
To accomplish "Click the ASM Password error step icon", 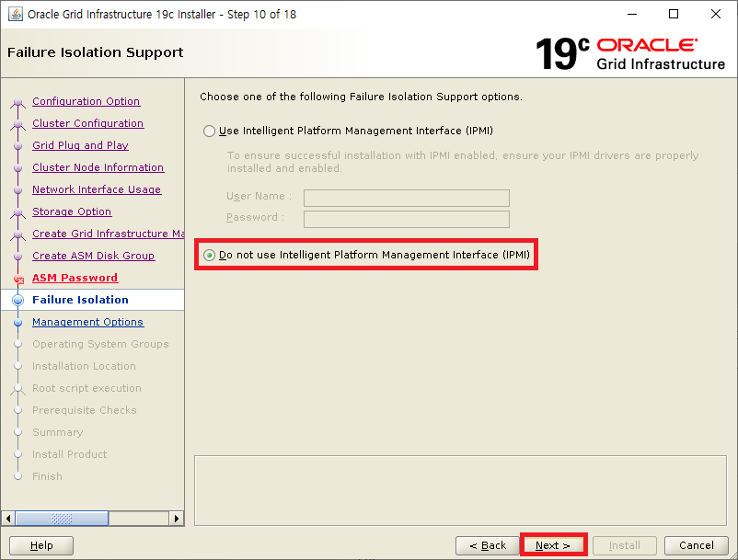I will coord(18,280).
